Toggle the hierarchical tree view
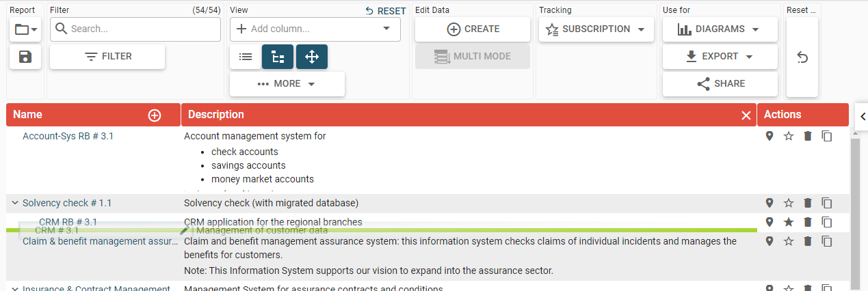 click(x=278, y=57)
